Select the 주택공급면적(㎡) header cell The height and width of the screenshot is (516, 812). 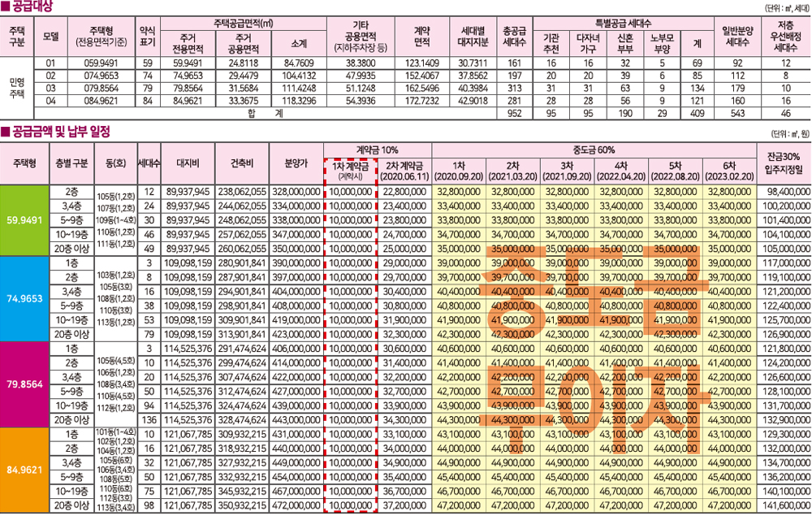(244, 24)
